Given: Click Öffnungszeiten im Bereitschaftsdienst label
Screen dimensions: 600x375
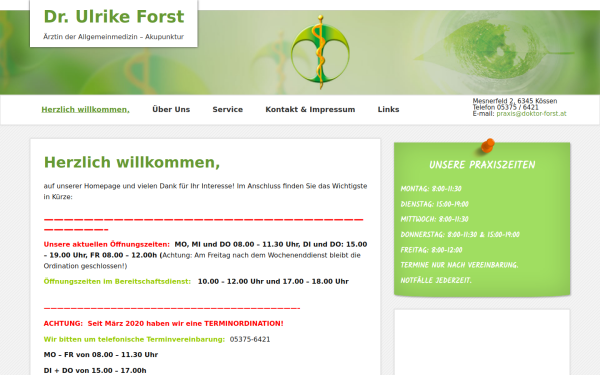Looking at the screenshot, I should point(117,281).
